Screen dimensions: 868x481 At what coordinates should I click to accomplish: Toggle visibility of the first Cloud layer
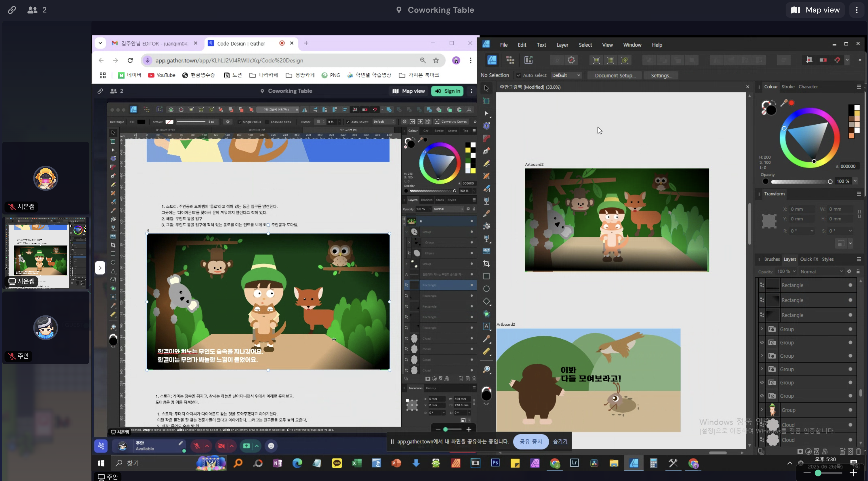click(850, 425)
